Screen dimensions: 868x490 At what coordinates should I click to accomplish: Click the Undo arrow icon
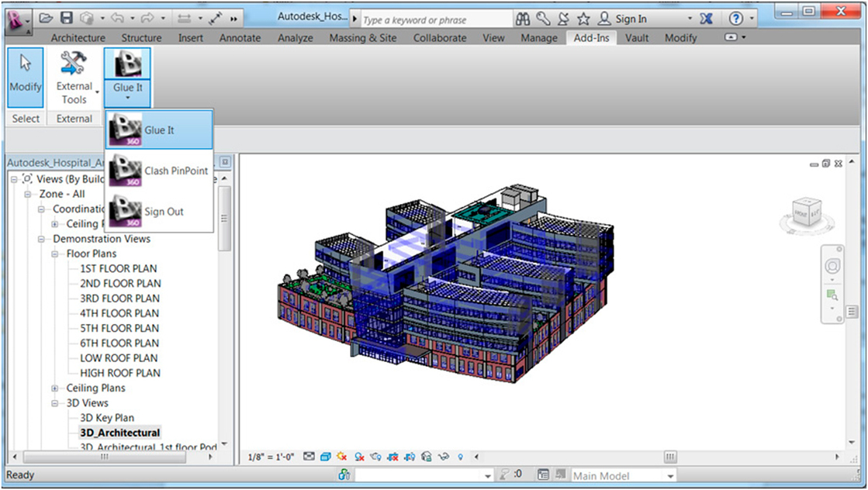coord(118,18)
